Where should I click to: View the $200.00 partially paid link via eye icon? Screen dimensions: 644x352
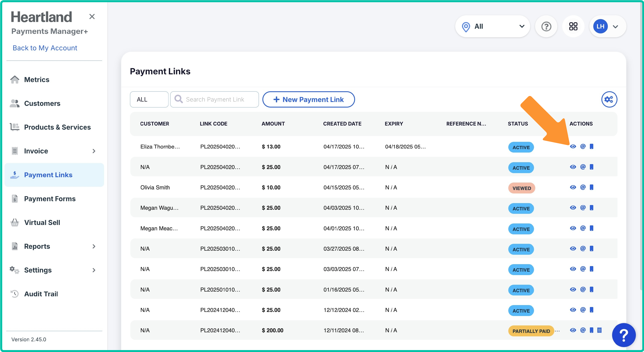(573, 330)
